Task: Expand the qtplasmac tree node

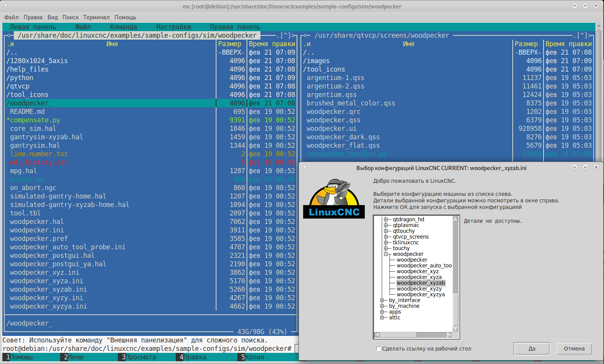Action: coord(386,225)
